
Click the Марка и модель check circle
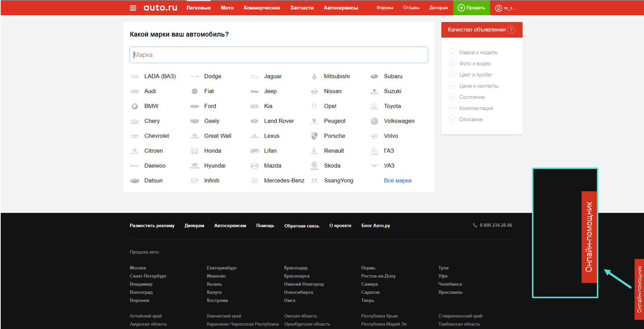click(452, 52)
